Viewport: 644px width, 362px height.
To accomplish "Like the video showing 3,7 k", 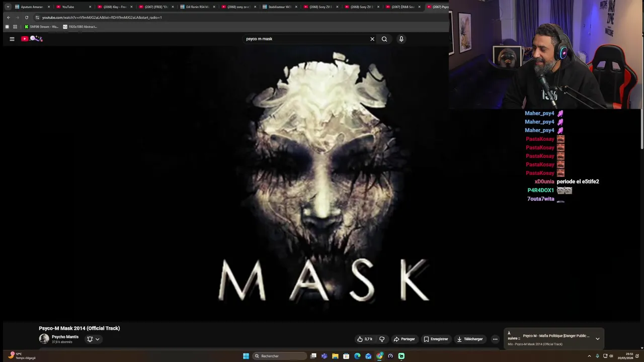I will coord(365,339).
